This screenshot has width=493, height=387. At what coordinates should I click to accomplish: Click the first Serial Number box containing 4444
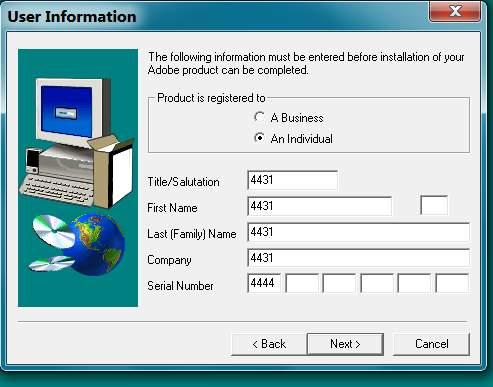tap(264, 283)
